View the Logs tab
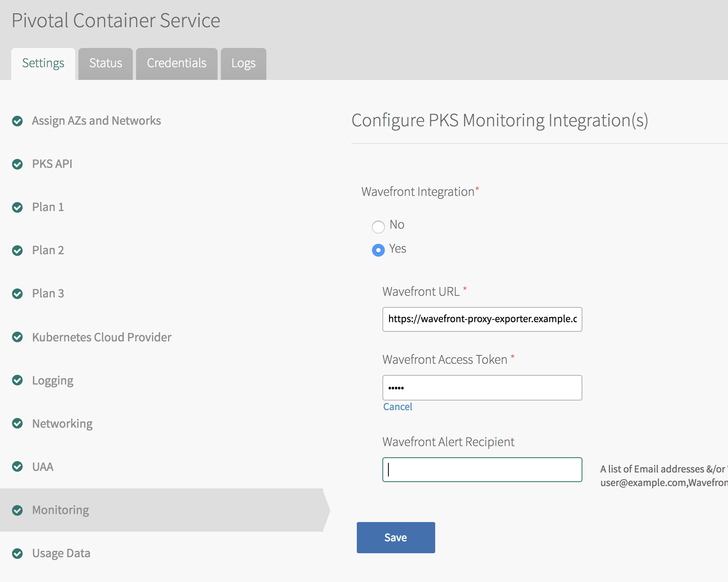Viewport: 728px width, 582px height. (x=243, y=63)
